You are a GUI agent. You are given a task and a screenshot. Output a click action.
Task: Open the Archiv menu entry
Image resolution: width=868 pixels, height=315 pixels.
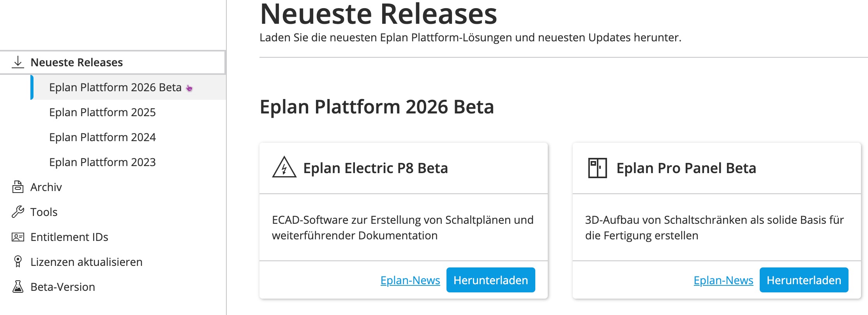[46, 187]
